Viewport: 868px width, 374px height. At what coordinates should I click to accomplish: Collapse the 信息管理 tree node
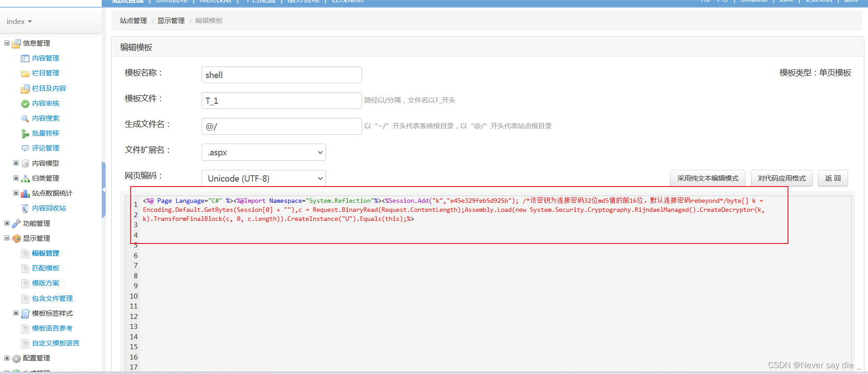tap(7, 43)
